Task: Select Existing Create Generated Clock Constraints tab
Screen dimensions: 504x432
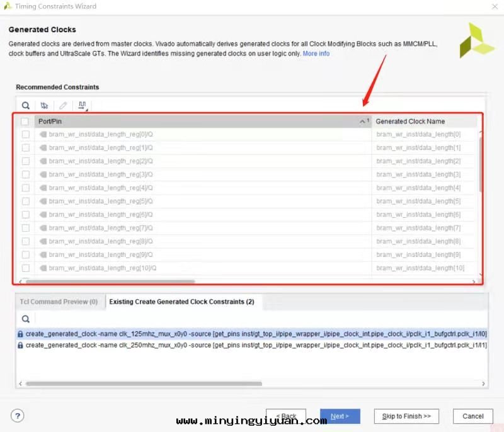Action: (x=181, y=302)
